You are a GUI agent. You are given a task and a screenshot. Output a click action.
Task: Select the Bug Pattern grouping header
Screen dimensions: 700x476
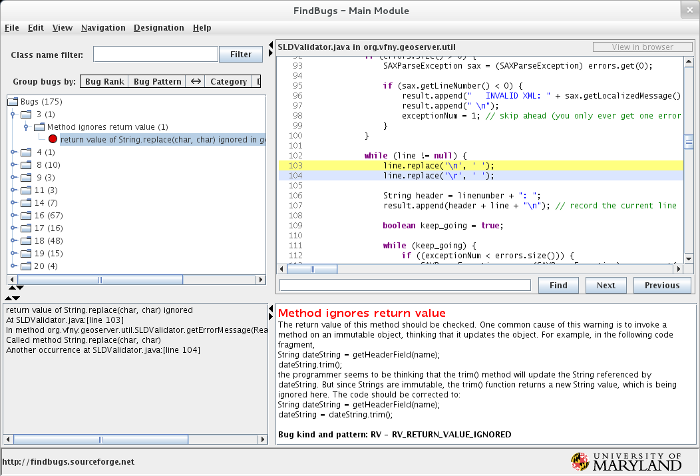point(157,82)
